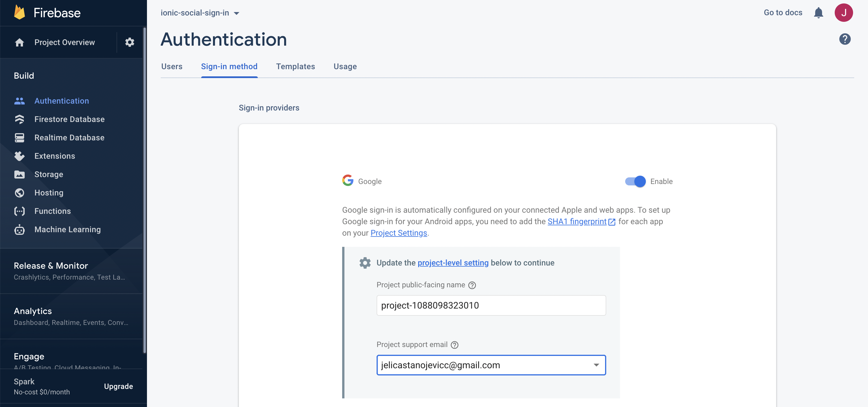Open Project Overview home icon
Image resolution: width=868 pixels, height=407 pixels.
pyautogui.click(x=20, y=42)
